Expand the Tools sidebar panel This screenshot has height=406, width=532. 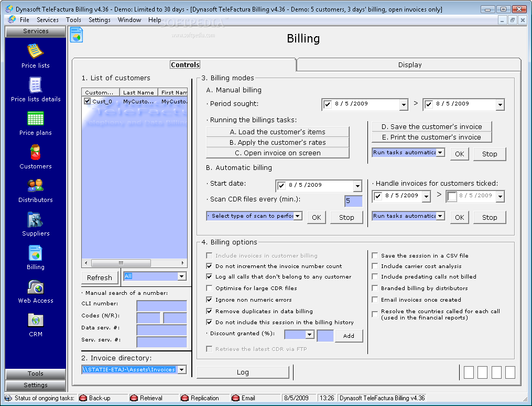[x=36, y=373]
